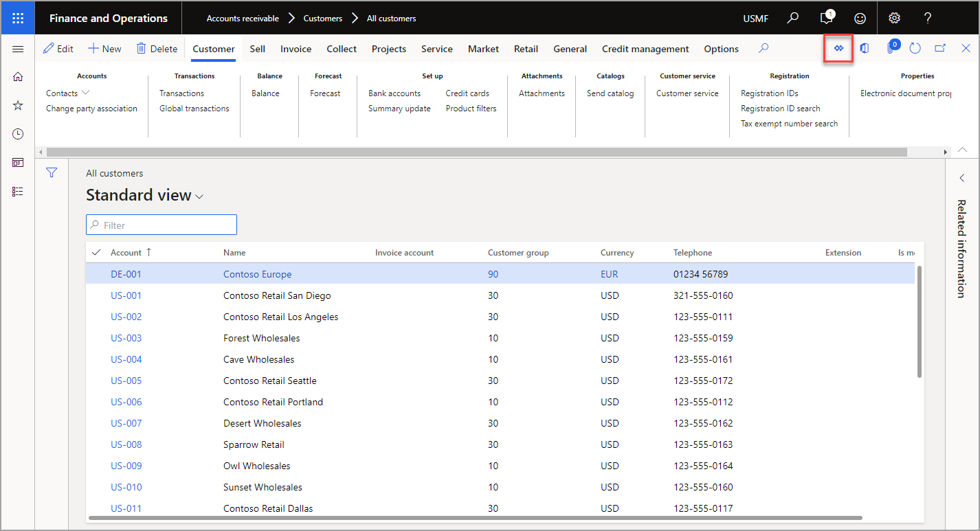The height and width of the screenshot is (531, 980).
Task: Show filter pane funnel icon
Action: 52,172
